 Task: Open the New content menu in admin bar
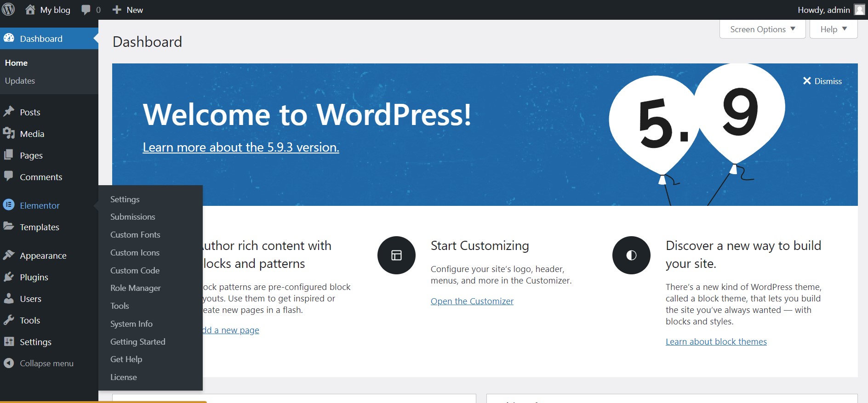pyautogui.click(x=128, y=10)
